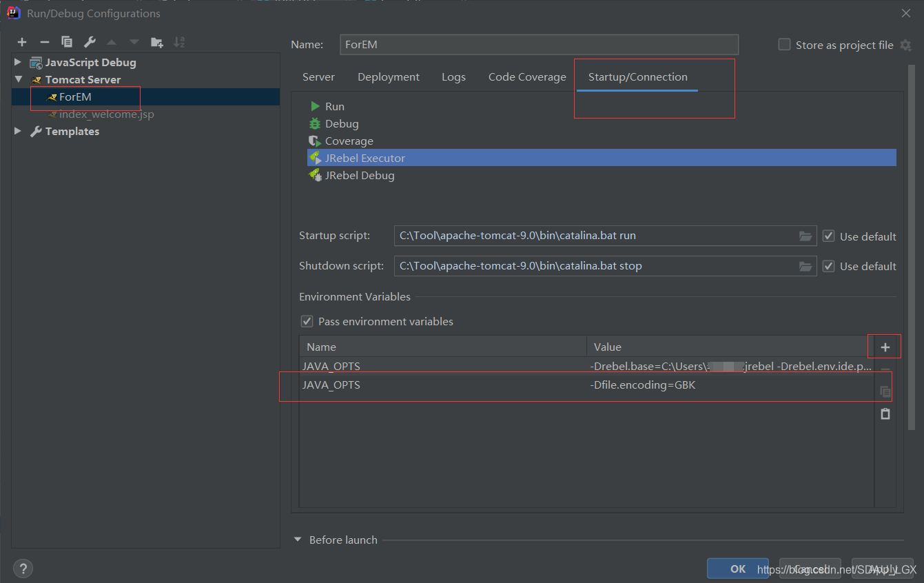
Task: Add environment variable with plus button
Action: pyautogui.click(x=885, y=347)
